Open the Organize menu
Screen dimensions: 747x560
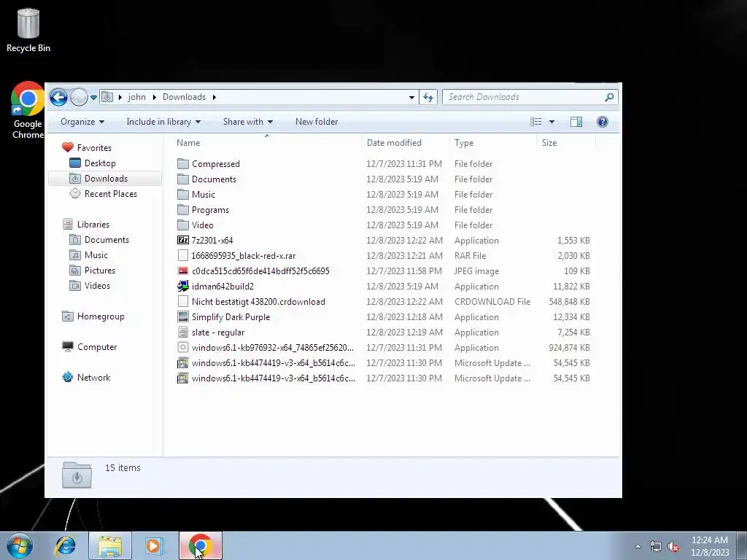coord(82,122)
